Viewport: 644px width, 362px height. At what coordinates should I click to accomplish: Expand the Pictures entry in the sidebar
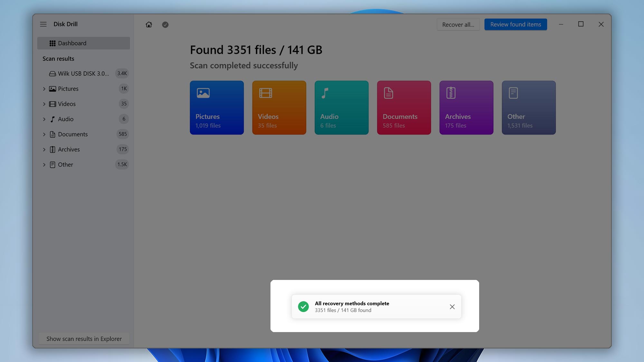click(x=44, y=88)
